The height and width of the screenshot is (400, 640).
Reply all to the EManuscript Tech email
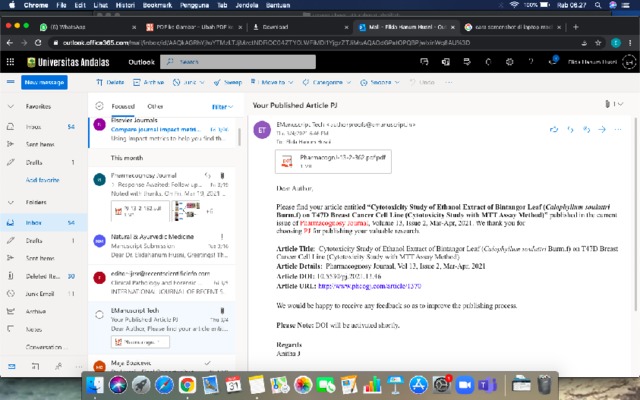(x=587, y=130)
